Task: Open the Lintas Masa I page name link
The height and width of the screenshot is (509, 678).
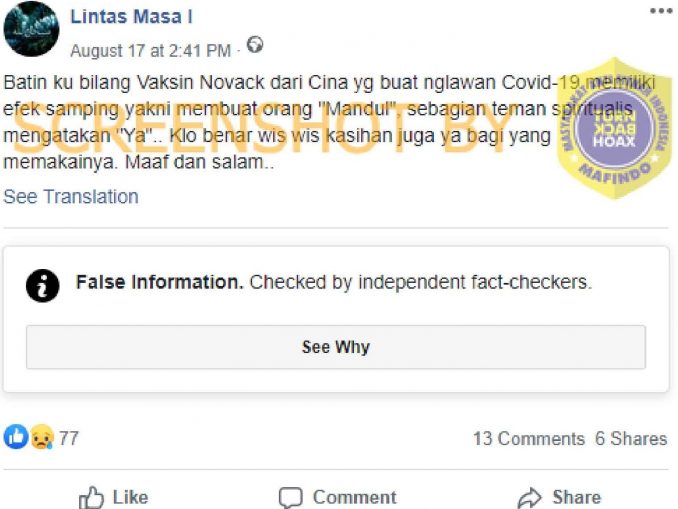Action: (x=131, y=17)
